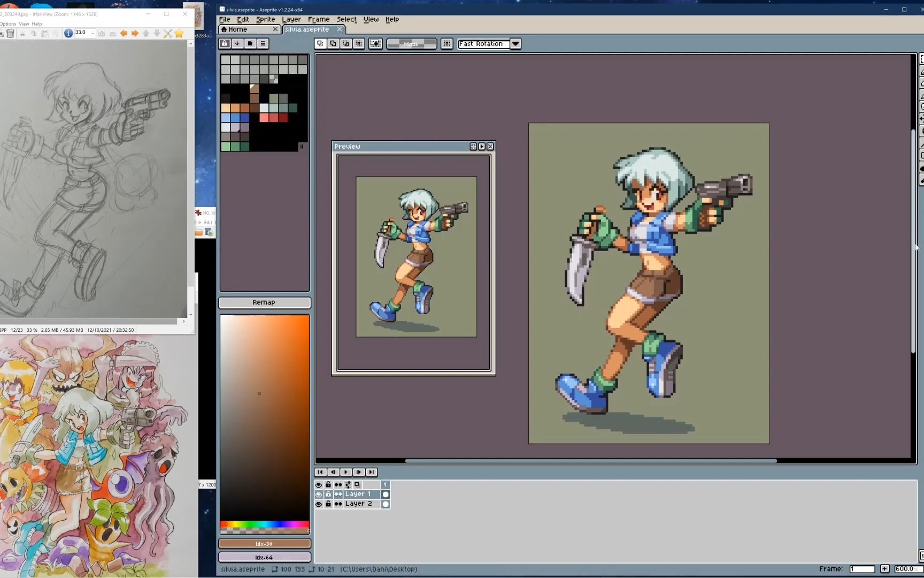Open the palette options hamburger menu
924x578 pixels.
point(263,44)
